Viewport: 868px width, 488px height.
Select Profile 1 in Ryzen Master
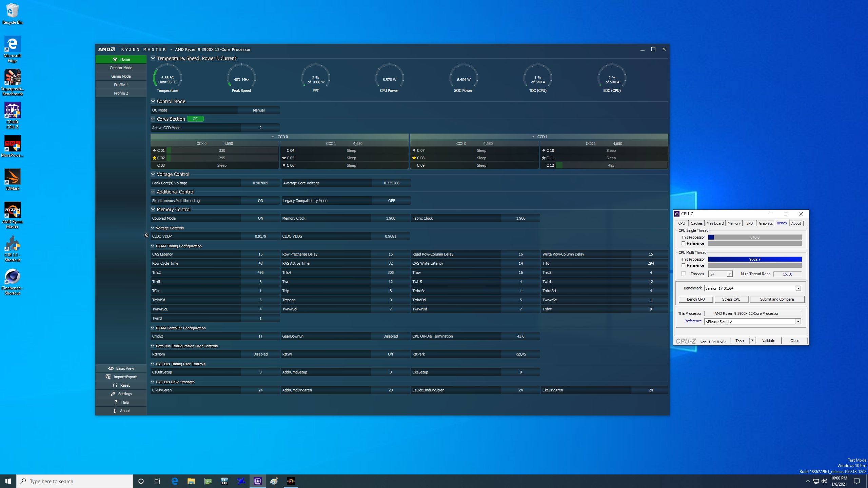(121, 85)
